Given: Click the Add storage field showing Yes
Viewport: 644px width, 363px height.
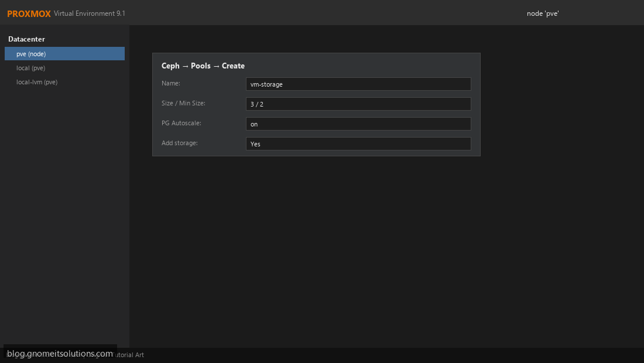Looking at the screenshot, I should click(x=358, y=143).
